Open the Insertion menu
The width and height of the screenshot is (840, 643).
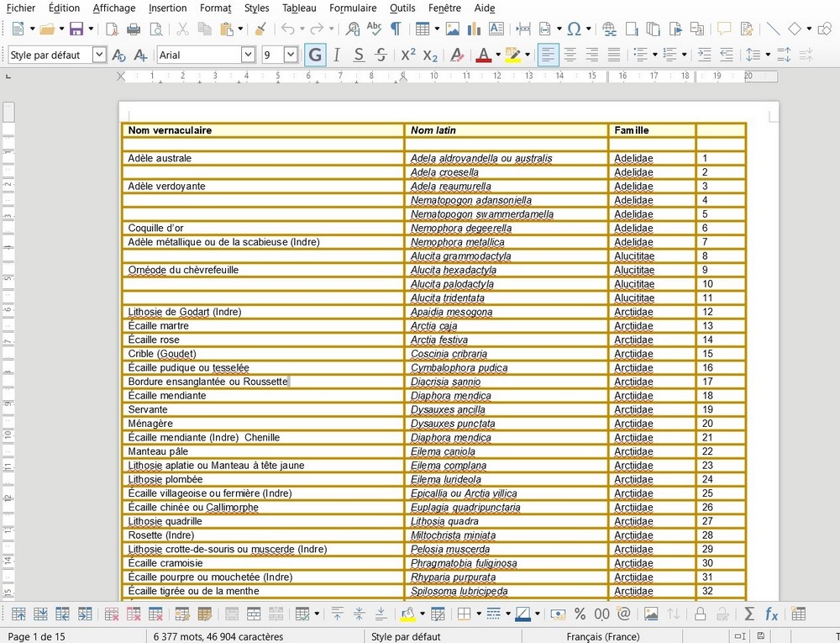point(168,8)
